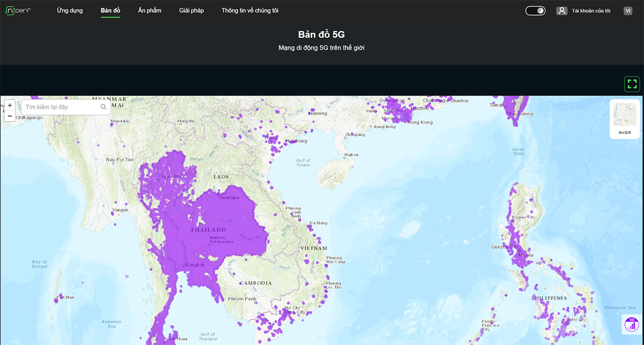Click the user account avatar icon
The height and width of the screenshot is (345, 644).
[561, 11]
